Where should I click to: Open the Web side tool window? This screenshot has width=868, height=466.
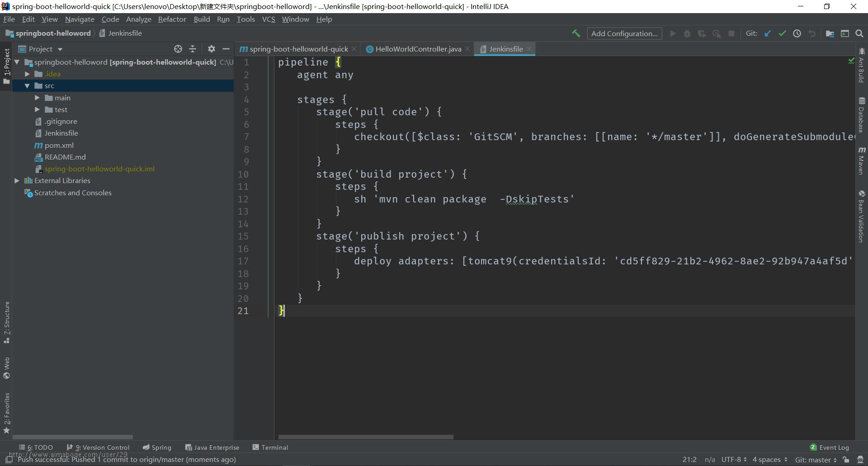(x=6, y=368)
